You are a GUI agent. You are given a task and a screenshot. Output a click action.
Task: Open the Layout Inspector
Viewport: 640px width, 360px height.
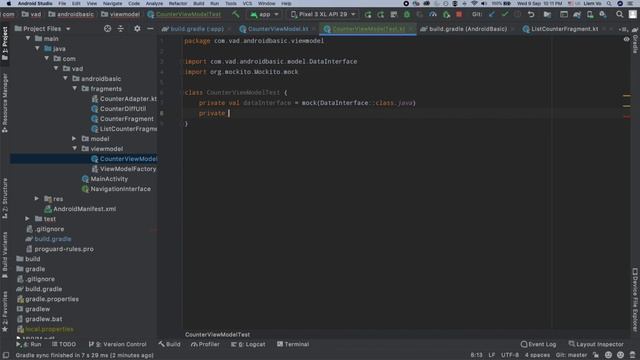tap(596, 344)
